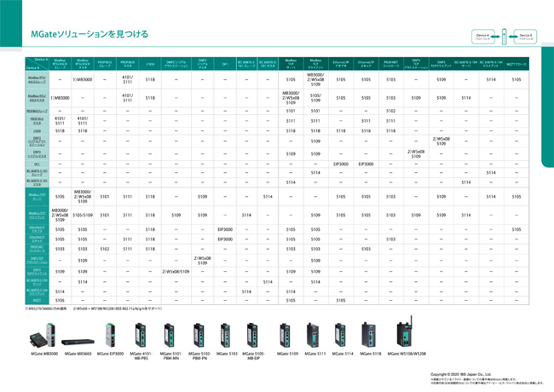Click 'EIP3000' under the Ethernet/IP adapter column
The image size is (554, 392).
[341, 164]
